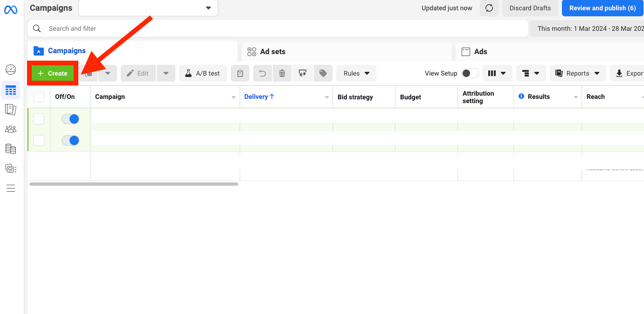
Task: Expand the Reports dropdown menu
Action: 578,73
